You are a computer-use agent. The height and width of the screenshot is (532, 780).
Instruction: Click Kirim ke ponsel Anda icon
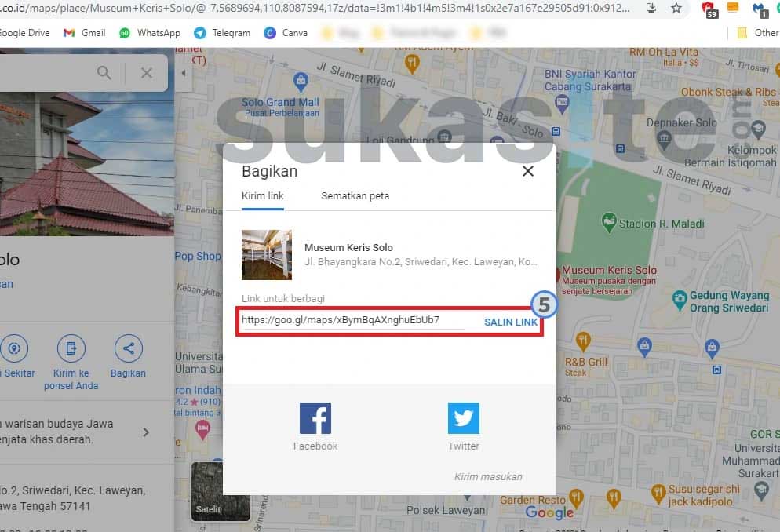(x=71, y=348)
